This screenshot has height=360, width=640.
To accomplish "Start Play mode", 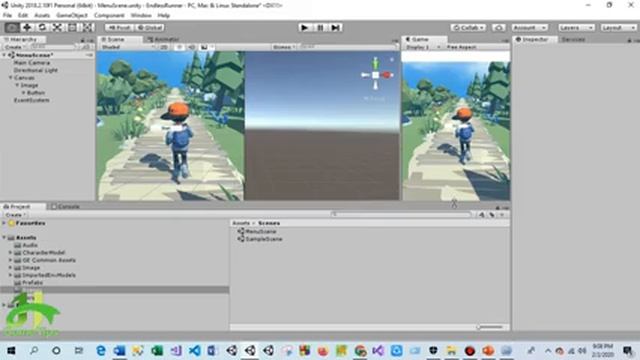I will [304, 28].
